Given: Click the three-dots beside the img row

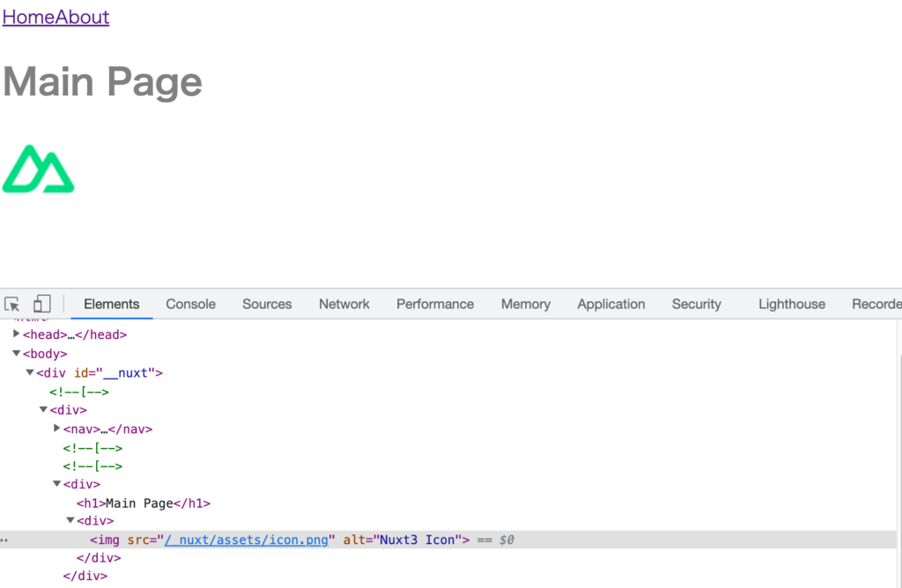Looking at the screenshot, I should click(4, 540).
